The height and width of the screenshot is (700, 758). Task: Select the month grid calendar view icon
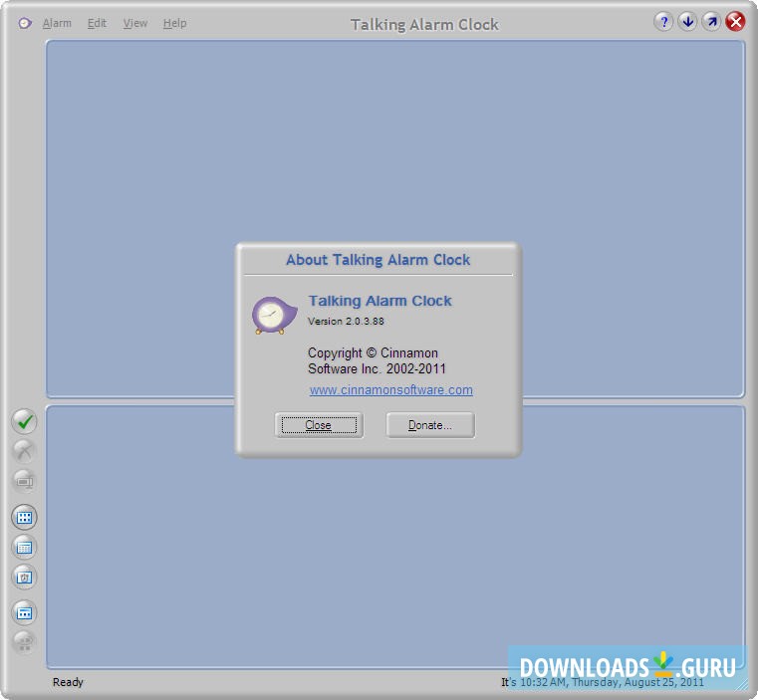[x=24, y=517]
